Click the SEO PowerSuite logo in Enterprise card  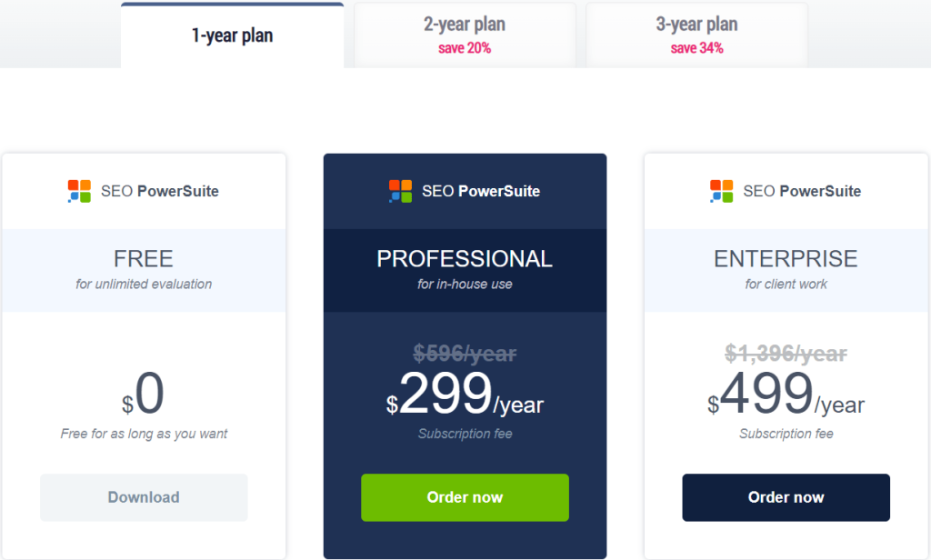click(786, 191)
